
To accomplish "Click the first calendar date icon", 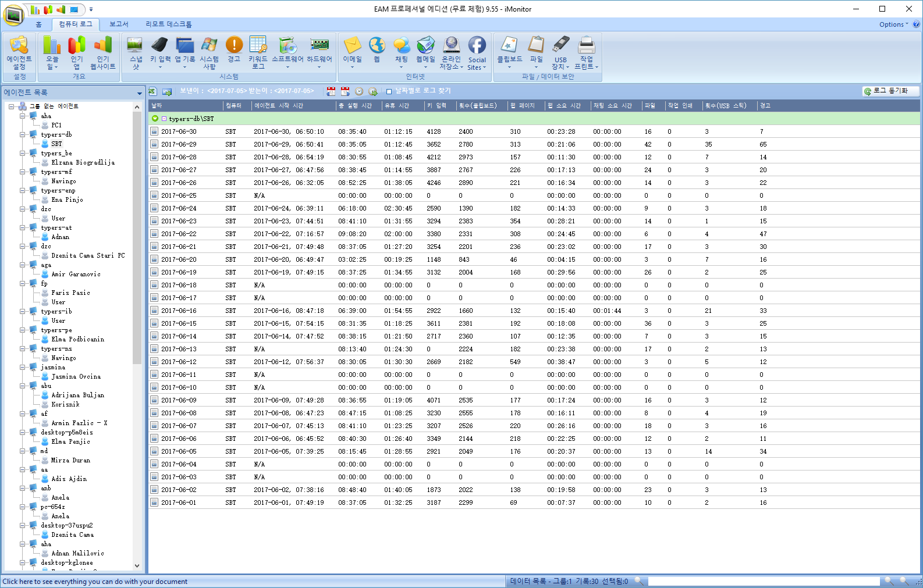I will click(331, 91).
